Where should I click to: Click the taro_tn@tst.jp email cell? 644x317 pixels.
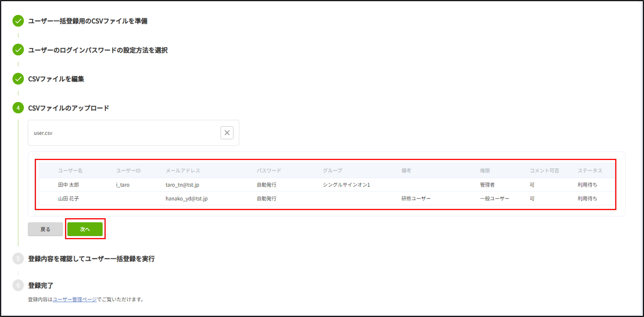[x=182, y=185]
